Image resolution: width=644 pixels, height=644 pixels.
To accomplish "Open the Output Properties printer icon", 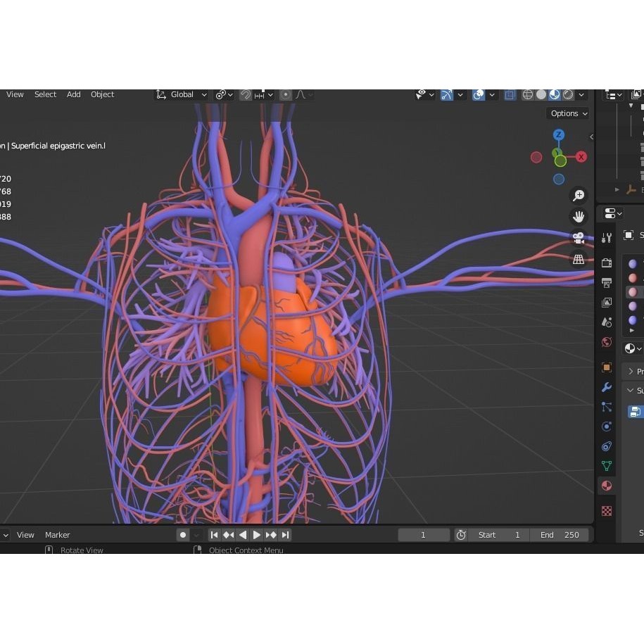I will click(x=606, y=282).
